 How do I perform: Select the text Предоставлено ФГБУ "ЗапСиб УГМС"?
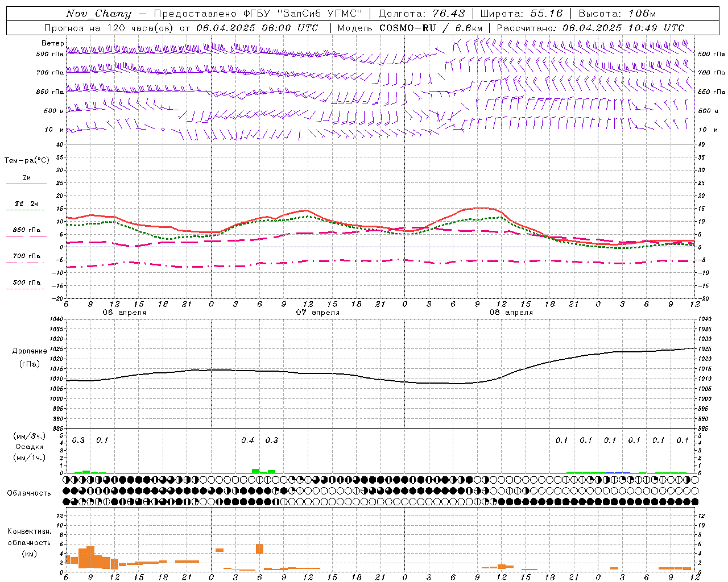pos(258,14)
